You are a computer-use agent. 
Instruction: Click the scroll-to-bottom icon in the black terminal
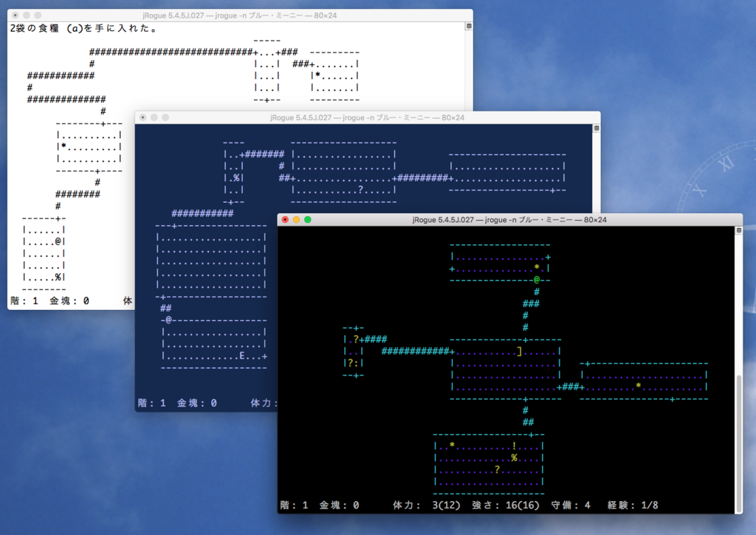[x=738, y=230]
